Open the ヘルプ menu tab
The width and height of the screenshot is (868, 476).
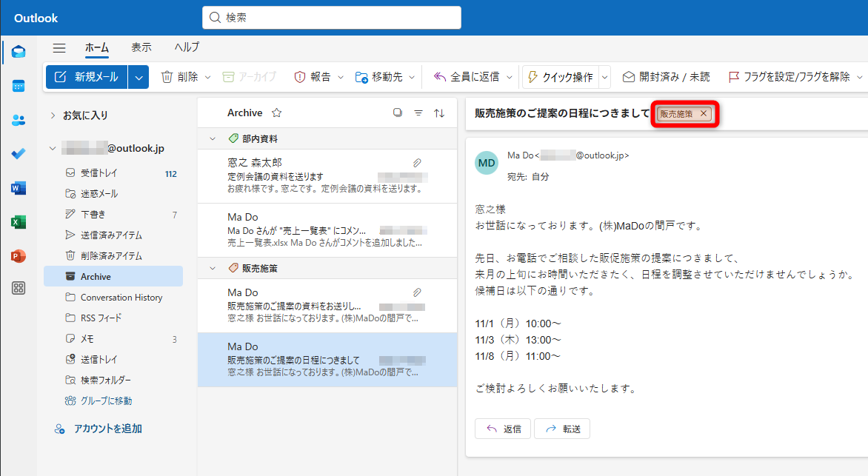(x=186, y=47)
